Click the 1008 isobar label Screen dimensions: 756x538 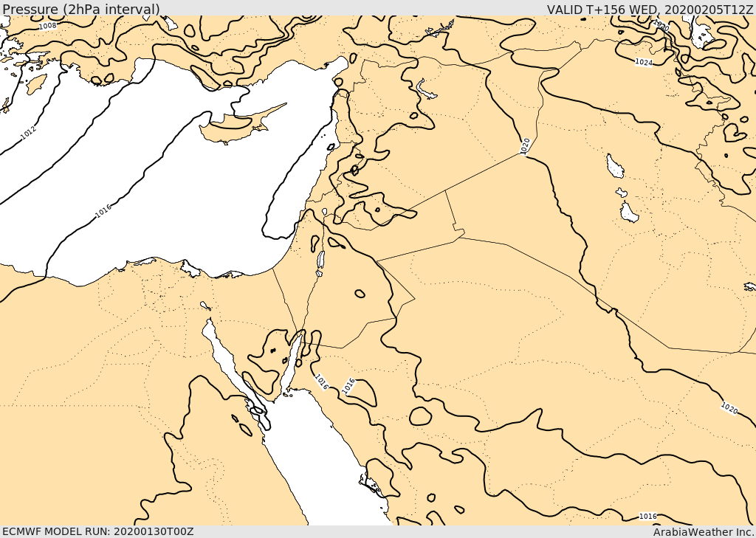(x=48, y=26)
